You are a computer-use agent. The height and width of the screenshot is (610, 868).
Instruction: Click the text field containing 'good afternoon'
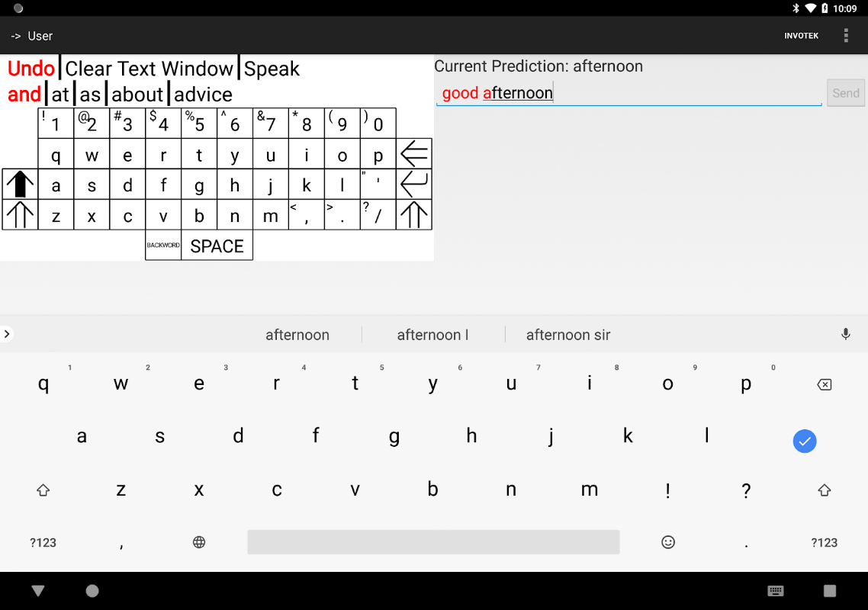(628, 93)
